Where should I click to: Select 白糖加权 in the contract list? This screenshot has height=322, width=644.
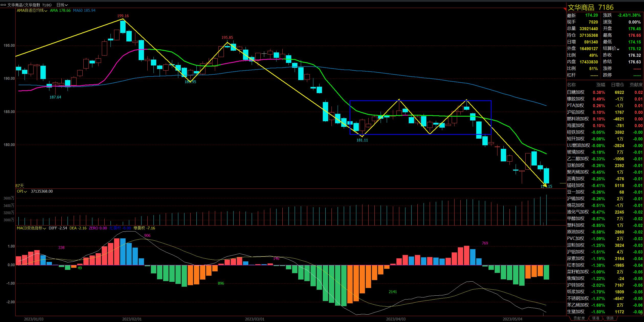[576, 92]
